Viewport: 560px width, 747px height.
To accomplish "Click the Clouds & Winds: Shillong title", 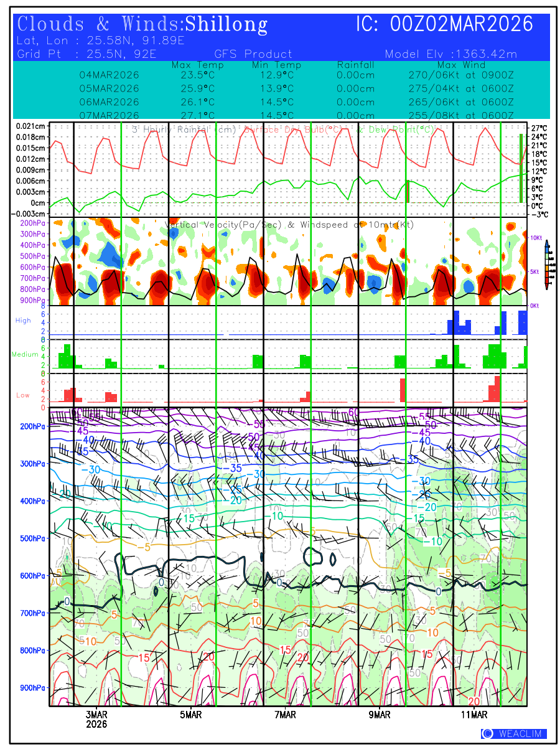I will pos(142,25).
